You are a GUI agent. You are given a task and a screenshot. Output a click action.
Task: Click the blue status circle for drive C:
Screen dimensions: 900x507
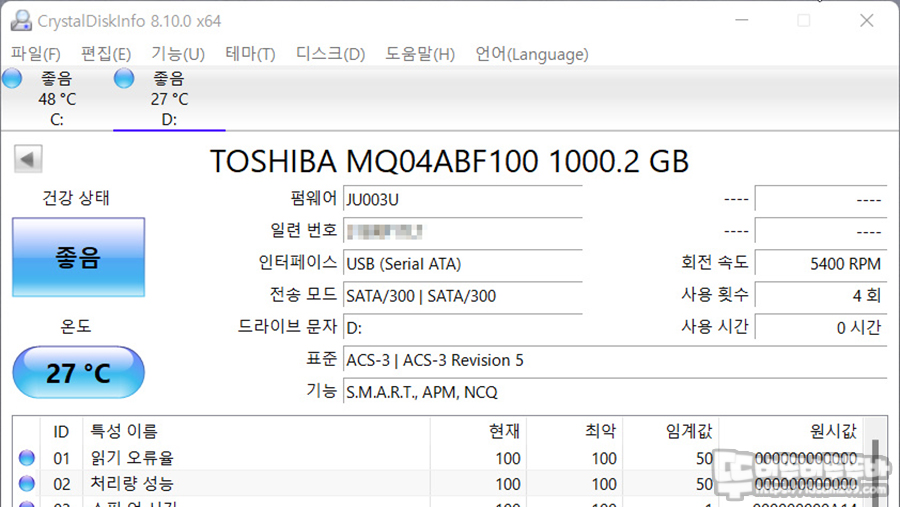click(12, 78)
